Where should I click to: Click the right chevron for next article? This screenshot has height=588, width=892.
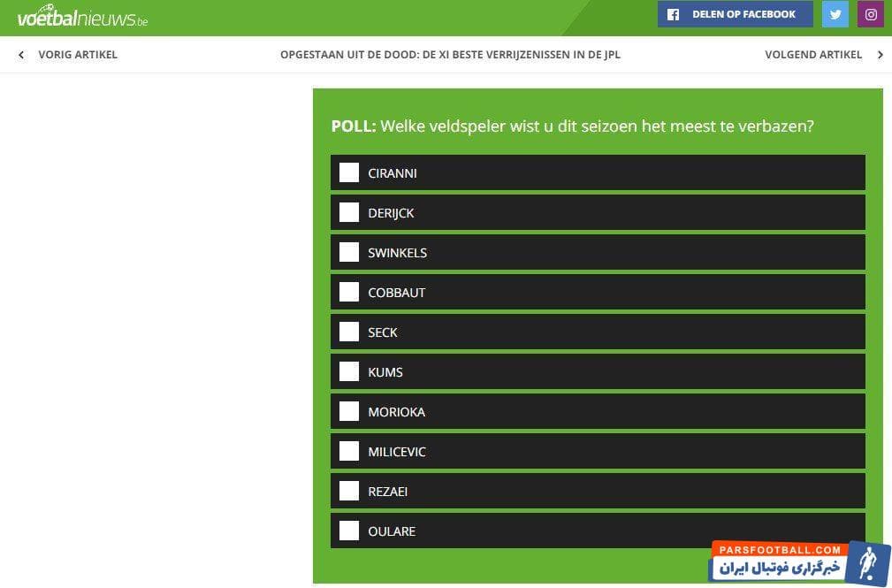coord(880,55)
